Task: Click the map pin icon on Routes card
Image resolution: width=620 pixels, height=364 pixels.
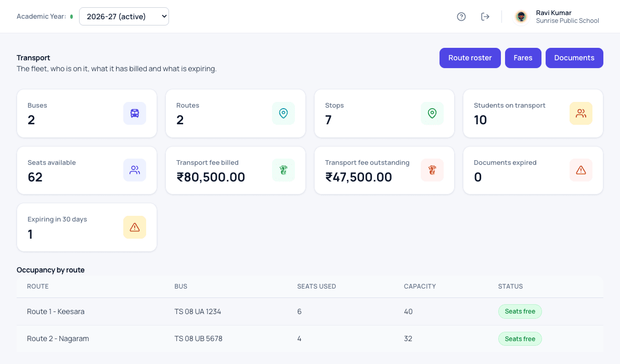Action: tap(283, 113)
